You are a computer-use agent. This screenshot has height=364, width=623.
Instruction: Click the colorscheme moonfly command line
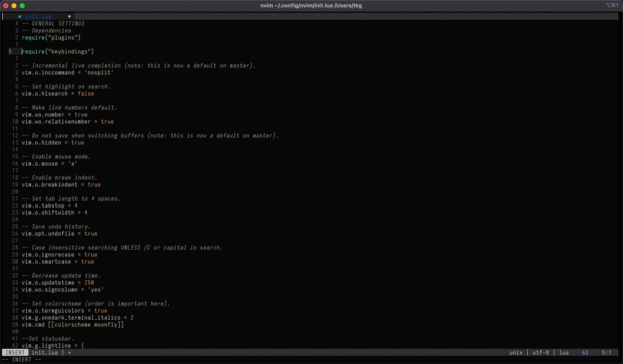coord(73,325)
